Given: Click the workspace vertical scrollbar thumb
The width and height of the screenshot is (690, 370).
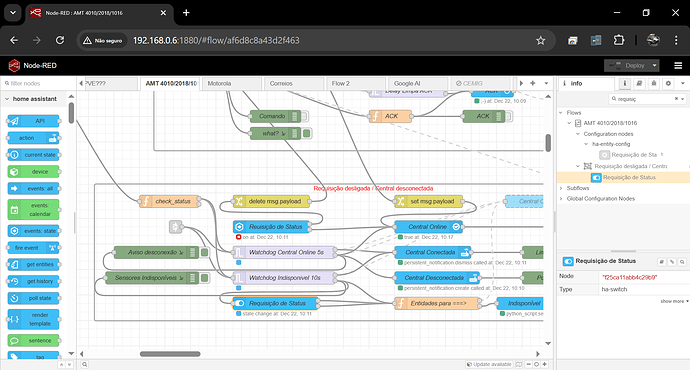Looking at the screenshot, I should [548, 143].
